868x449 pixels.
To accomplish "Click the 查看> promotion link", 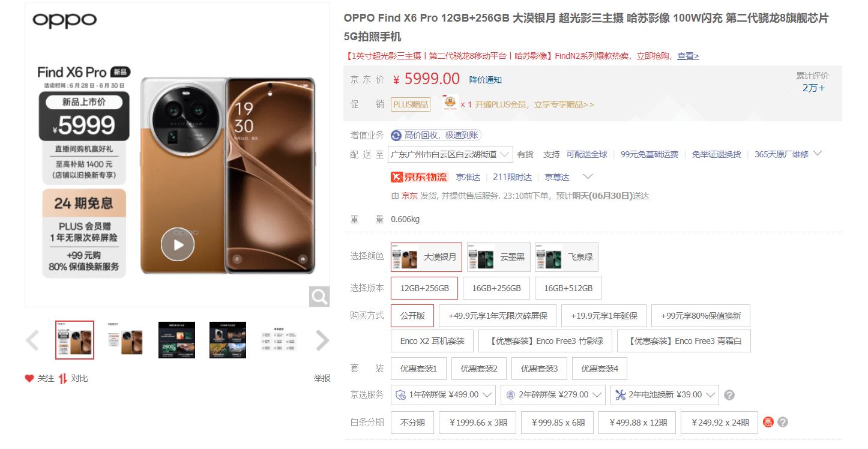I will (688, 56).
